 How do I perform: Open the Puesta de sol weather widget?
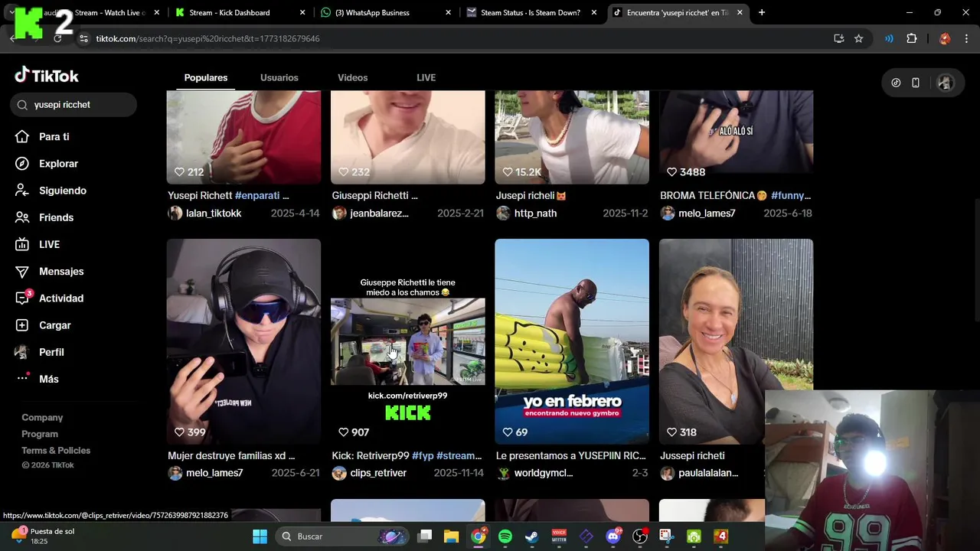44,536
